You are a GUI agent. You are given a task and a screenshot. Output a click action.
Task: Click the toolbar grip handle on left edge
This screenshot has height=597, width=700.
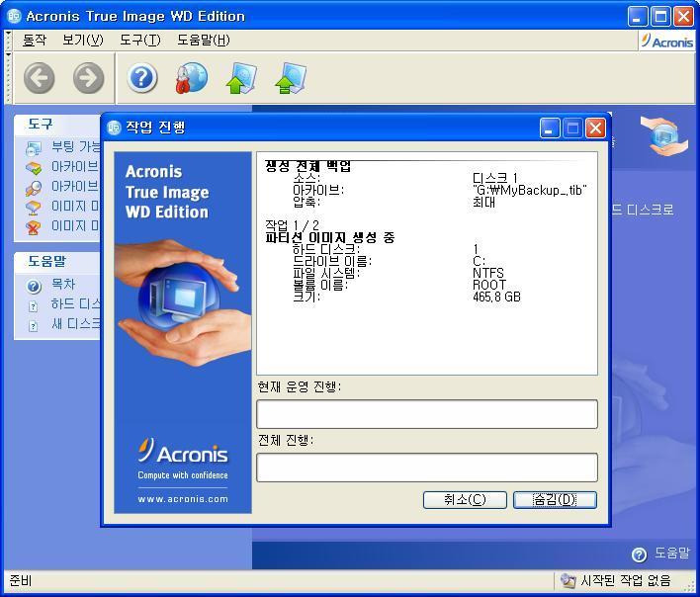(8, 78)
